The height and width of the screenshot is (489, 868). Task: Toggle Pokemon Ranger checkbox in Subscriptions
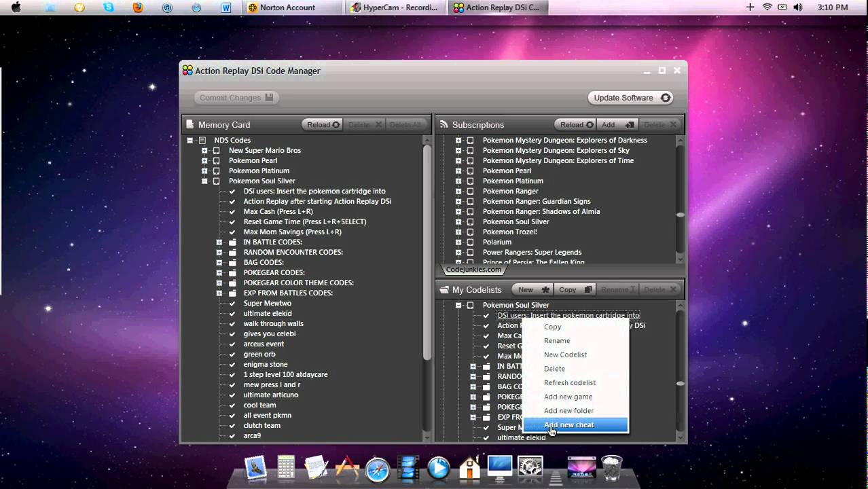point(470,192)
